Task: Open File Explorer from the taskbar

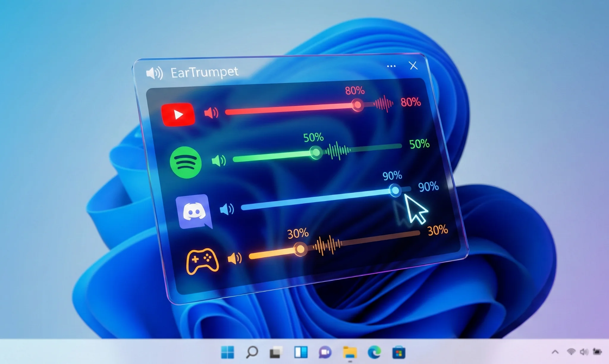Action: (350, 352)
